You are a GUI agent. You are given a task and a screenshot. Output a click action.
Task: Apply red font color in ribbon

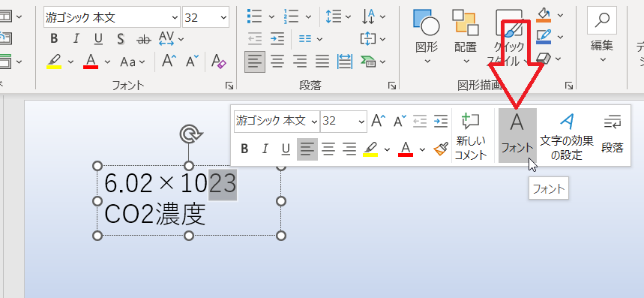click(91, 62)
